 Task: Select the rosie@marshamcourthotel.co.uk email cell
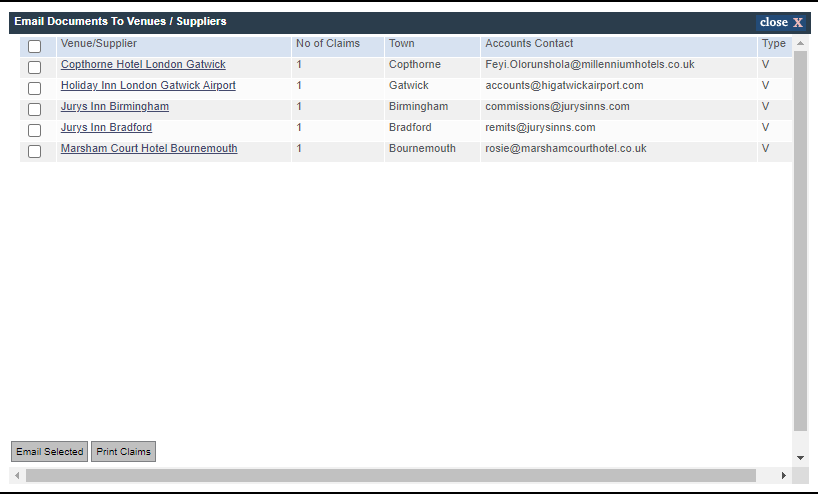619,151
